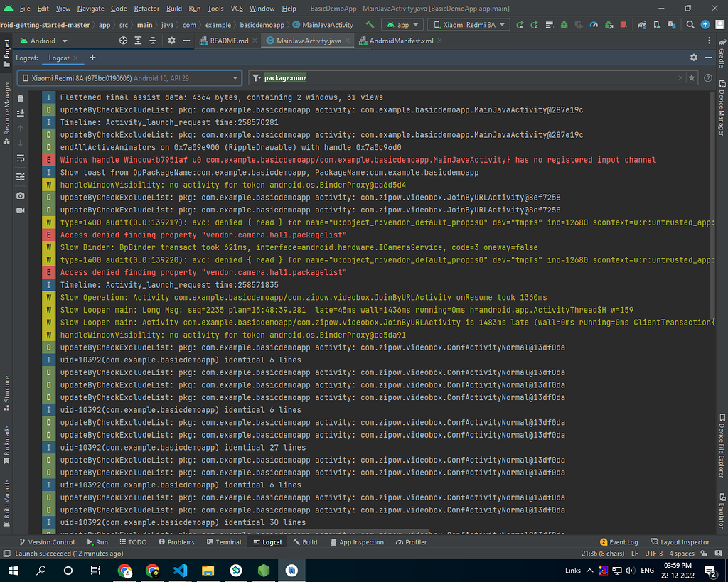Toggle scroll to end in Logcat
The width and height of the screenshot is (728, 582).
(x=20, y=113)
